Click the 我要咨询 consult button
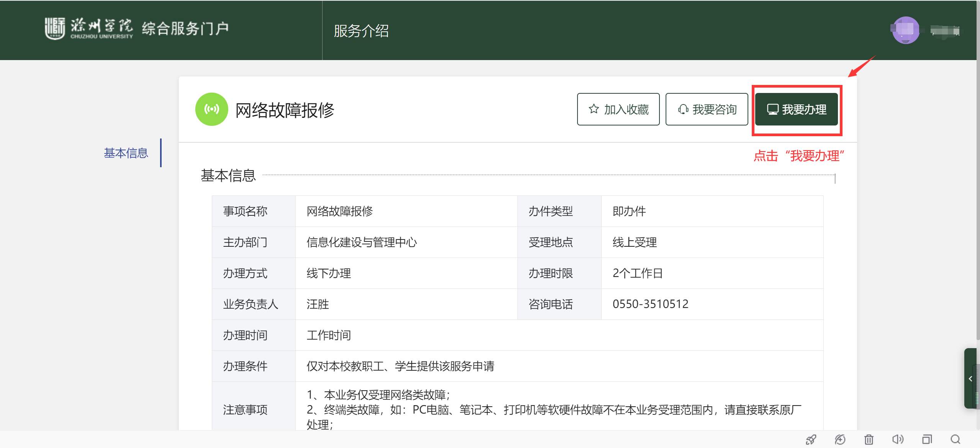Screen dimensions: 980x448 pos(707,109)
